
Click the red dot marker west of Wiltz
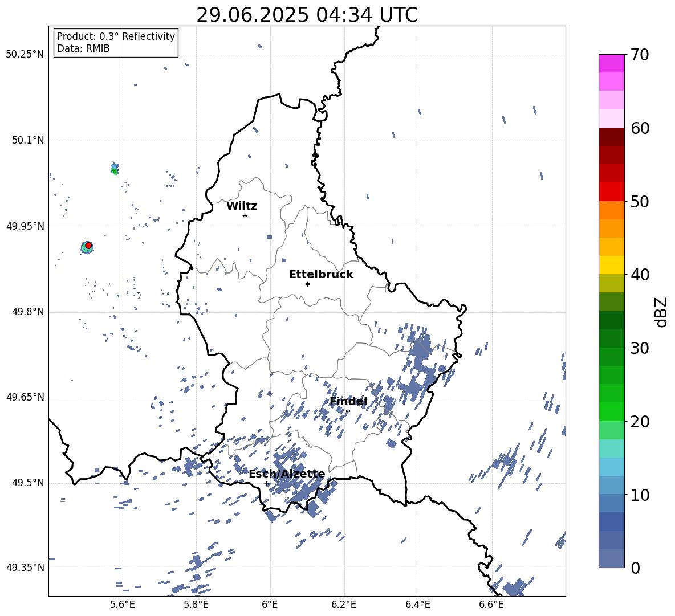pyautogui.click(x=88, y=246)
